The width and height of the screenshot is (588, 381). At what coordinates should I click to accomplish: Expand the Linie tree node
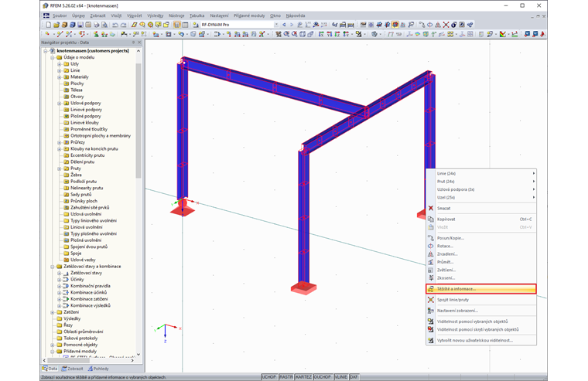pos(60,70)
